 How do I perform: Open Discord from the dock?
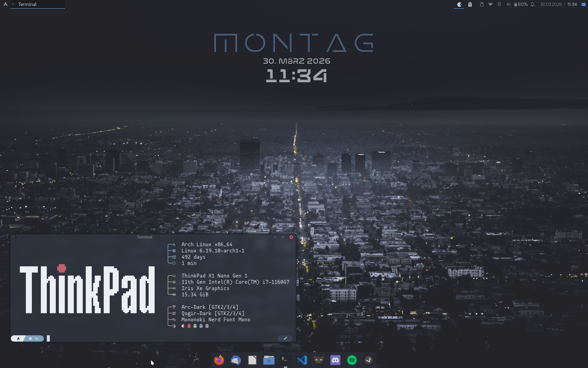coord(335,360)
